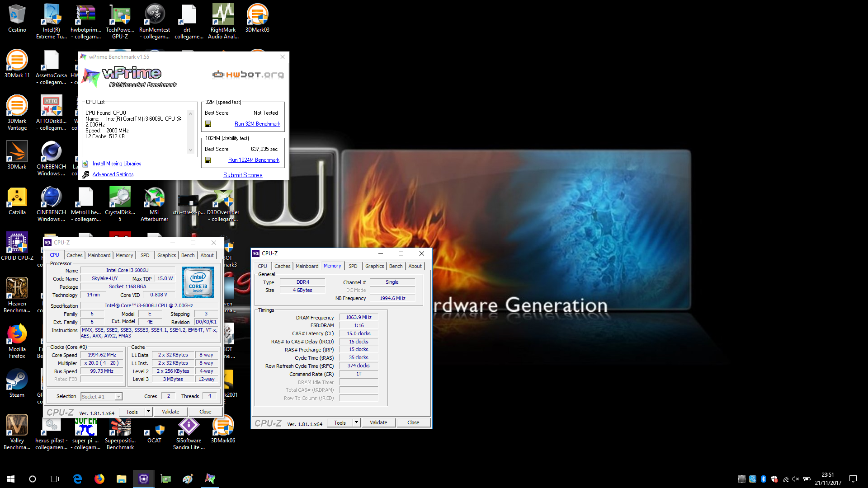This screenshot has height=488, width=868.
Task: Open Steam desktop icon
Action: pyautogui.click(x=17, y=383)
